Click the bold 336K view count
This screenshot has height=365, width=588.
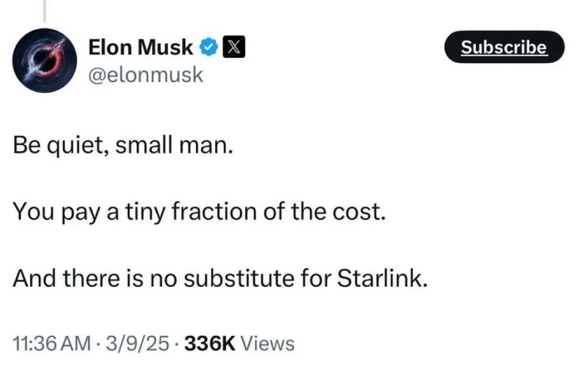(210, 343)
